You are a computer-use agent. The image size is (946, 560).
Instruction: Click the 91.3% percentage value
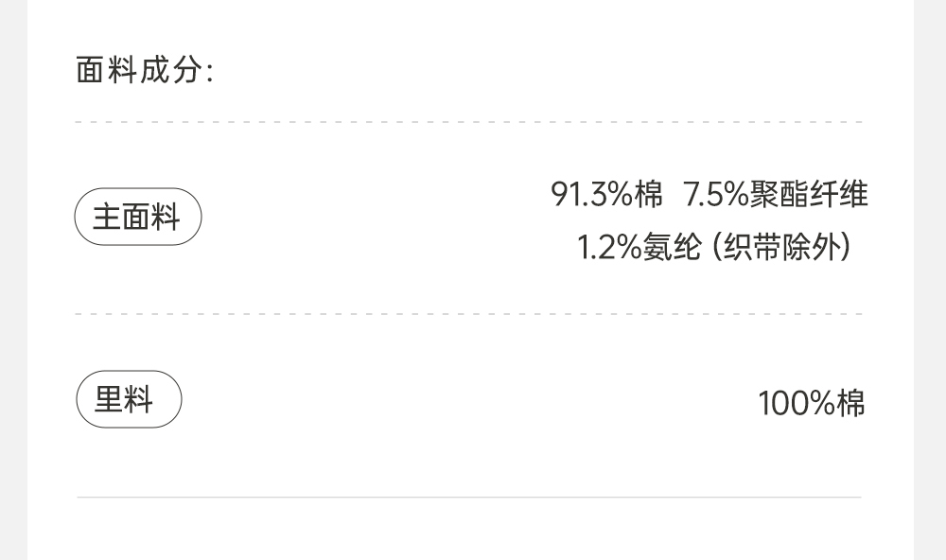[x=591, y=195]
